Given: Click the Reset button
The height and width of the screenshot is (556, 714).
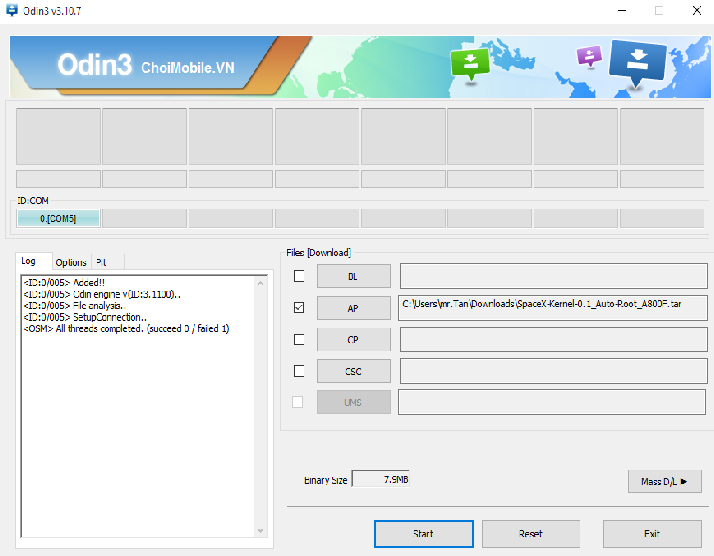Looking at the screenshot, I should (x=530, y=534).
